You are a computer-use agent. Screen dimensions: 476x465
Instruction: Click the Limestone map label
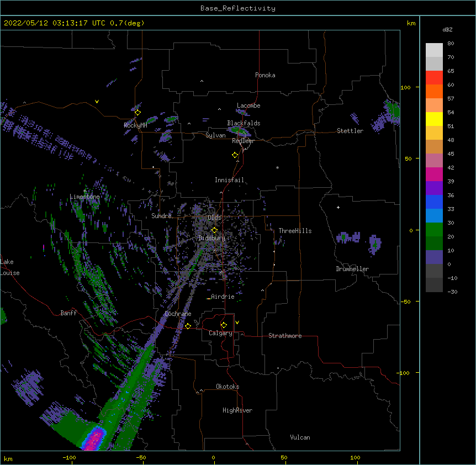click(84, 197)
